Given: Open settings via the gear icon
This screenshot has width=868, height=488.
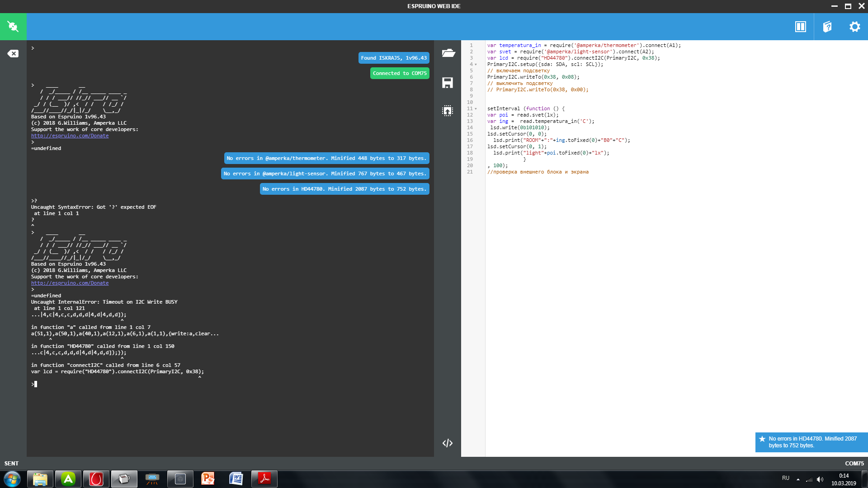Looking at the screenshot, I should tap(854, 27).
